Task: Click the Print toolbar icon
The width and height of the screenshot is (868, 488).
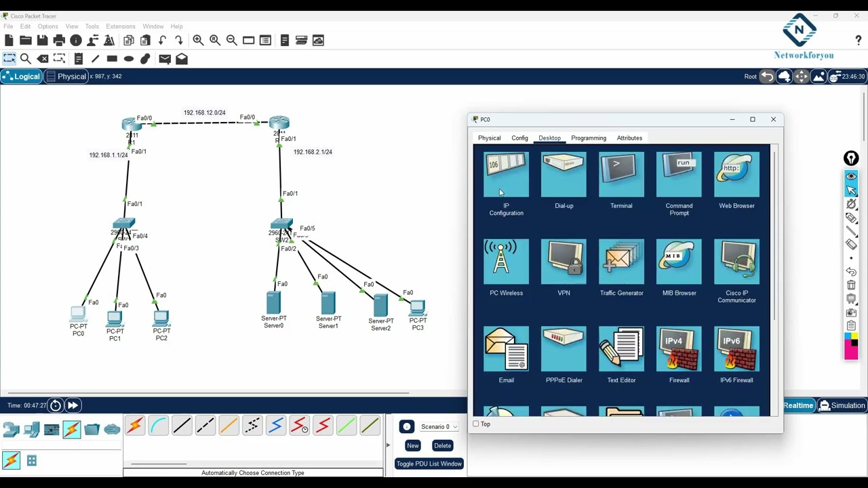Action: [x=59, y=41]
